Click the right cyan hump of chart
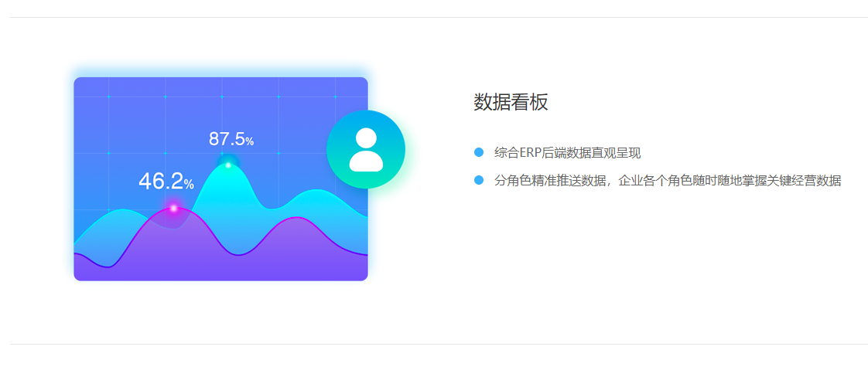Viewport: 868px width, 384px height. 316,202
